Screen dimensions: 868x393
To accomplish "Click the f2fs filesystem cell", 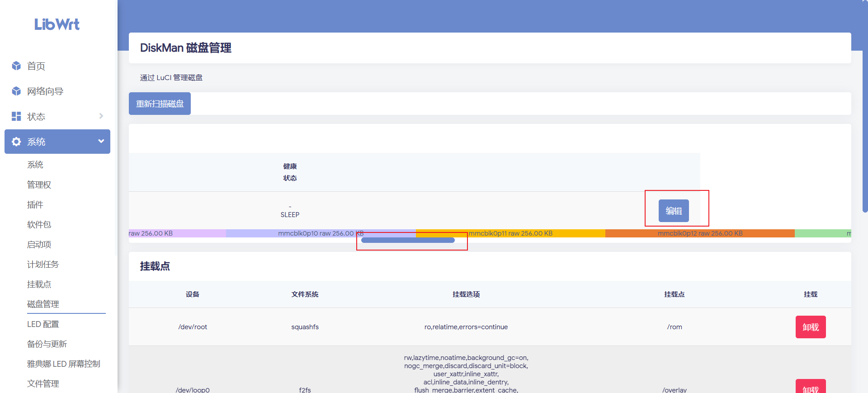I will [x=305, y=390].
